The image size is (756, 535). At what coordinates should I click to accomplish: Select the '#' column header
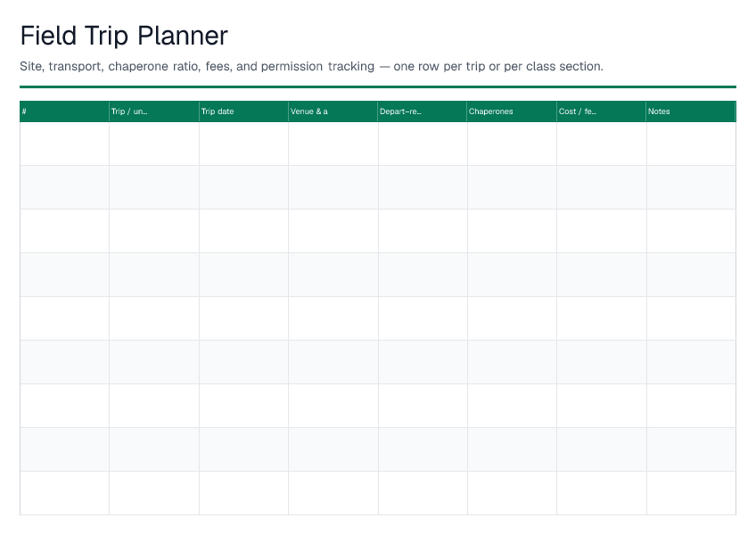point(64,111)
